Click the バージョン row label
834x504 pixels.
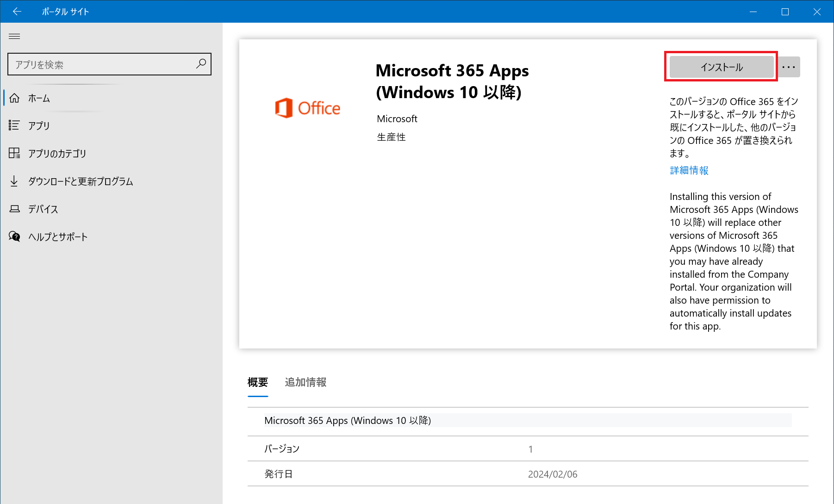(x=282, y=448)
